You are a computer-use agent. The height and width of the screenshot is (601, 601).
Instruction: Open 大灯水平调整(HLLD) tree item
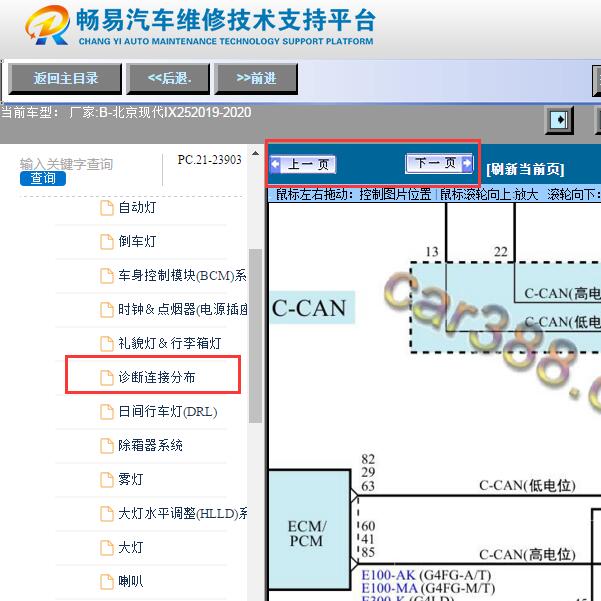tap(182, 513)
